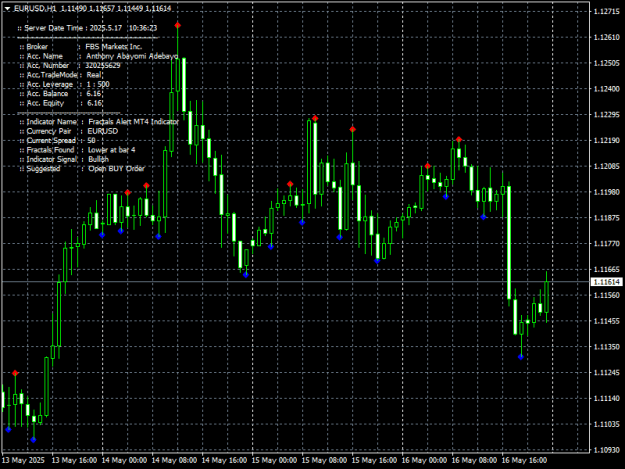Click the Broker FBS Markets Inc. line
Screen dimensions: 625x469
tap(81, 47)
